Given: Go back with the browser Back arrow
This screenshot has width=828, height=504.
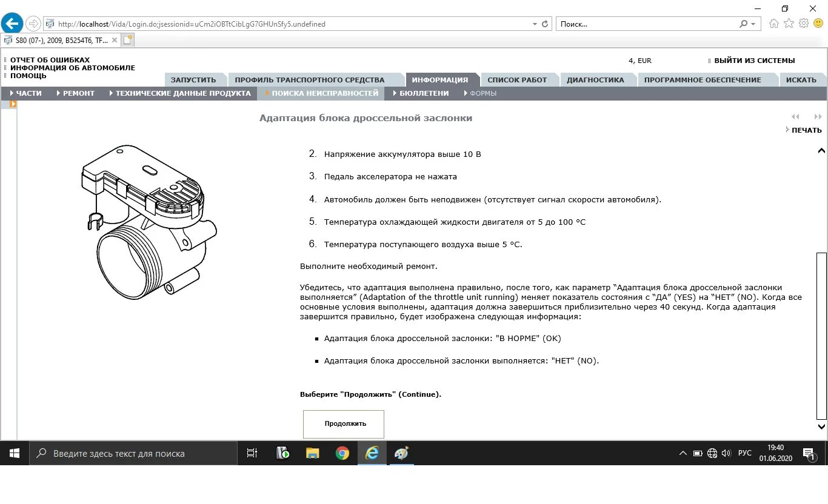Looking at the screenshot, I should [x=12, y=24].
